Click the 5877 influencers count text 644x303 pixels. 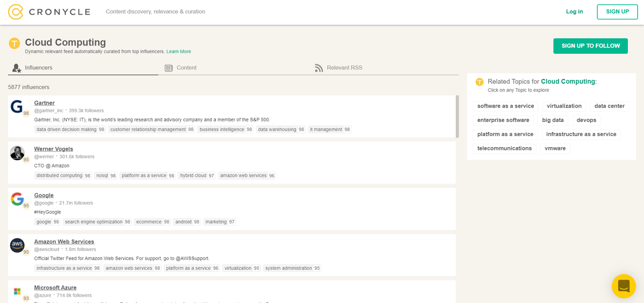click(28, 87)
